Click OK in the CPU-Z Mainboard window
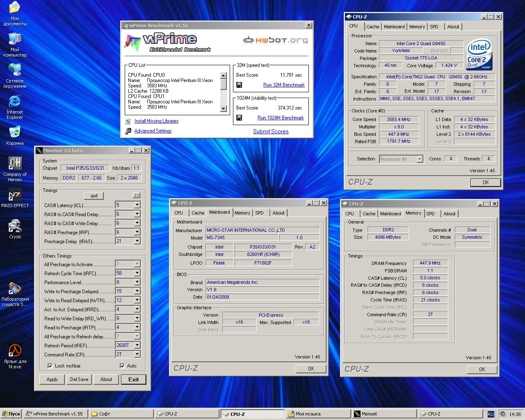The width and height of the screenshot is (525, 420). [x=311, y=369]
